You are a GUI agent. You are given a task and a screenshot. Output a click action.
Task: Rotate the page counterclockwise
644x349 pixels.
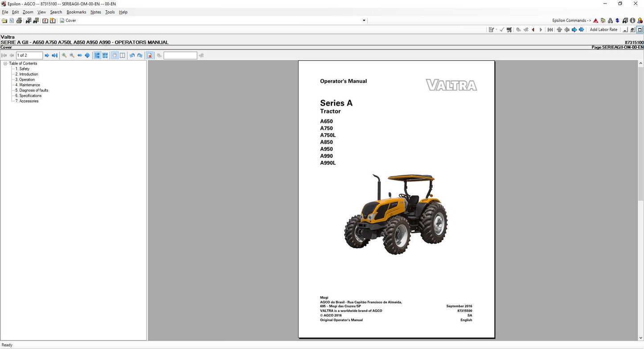tap(132, 55)
